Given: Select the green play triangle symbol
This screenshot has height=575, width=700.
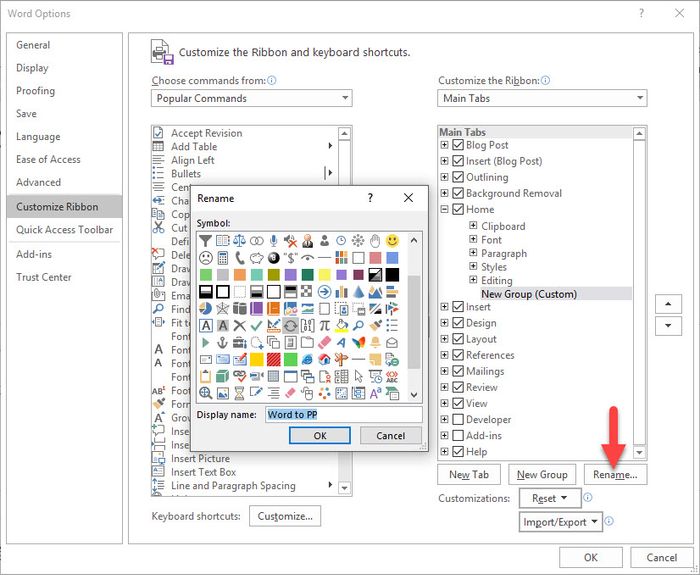Looking at the screenshot, I should pos(205,343).
